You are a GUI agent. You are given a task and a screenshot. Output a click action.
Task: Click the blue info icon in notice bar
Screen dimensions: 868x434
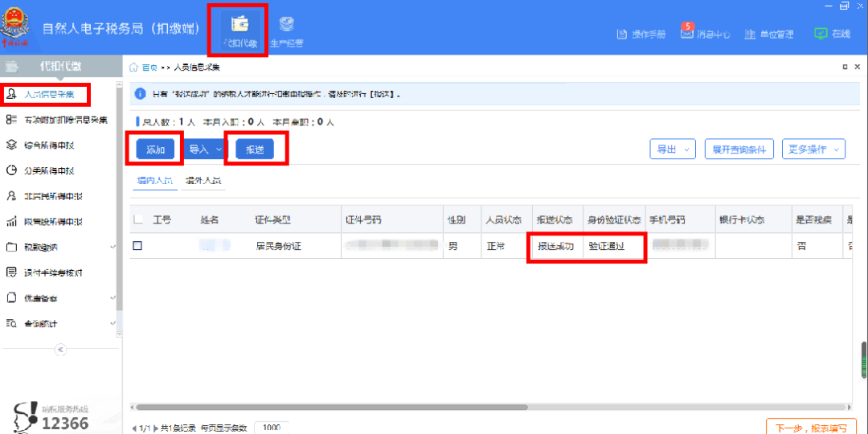(141, 93)
